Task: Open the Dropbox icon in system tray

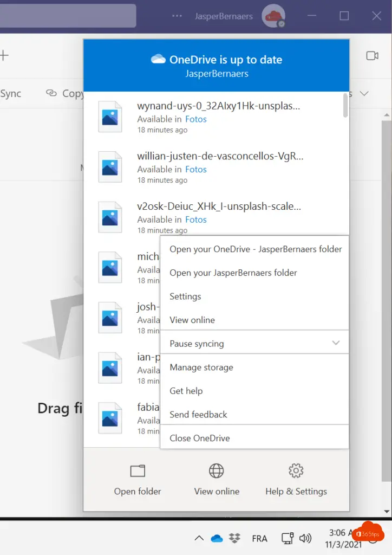Action: [x=234, y=538]
